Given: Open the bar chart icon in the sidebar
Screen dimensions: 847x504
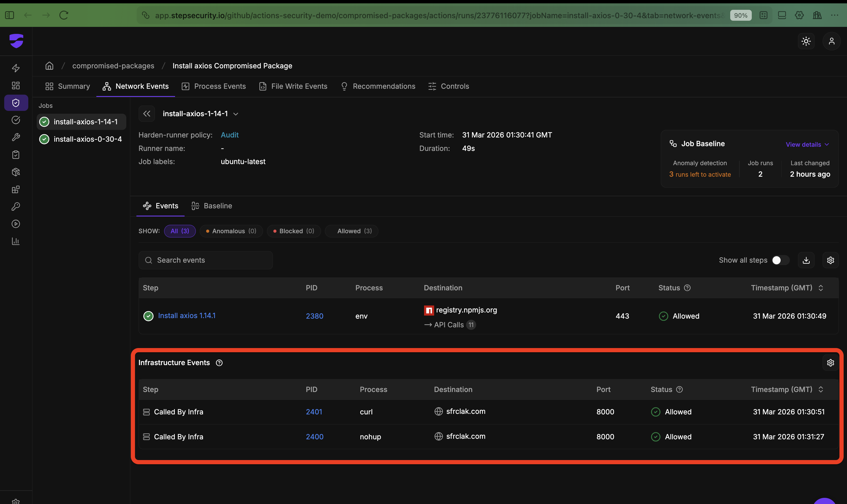Looking at the screenshot, I should coord(16,241).
